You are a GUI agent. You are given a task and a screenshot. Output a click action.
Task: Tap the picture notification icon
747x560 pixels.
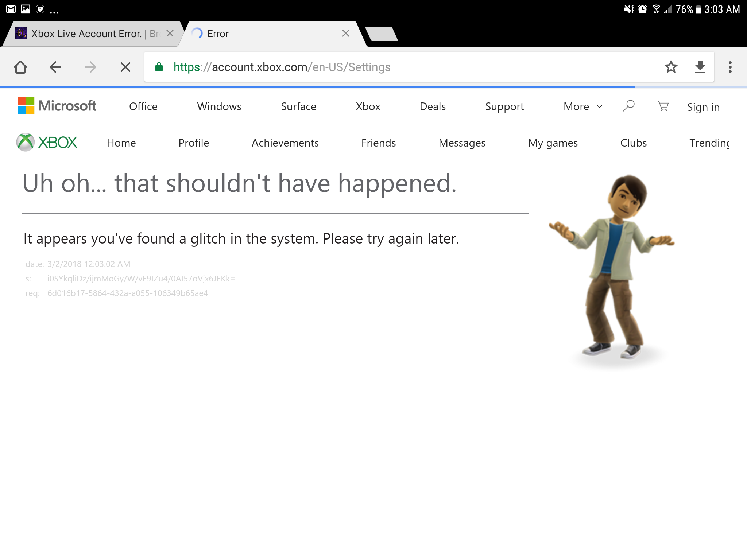[x=26, y=9]
